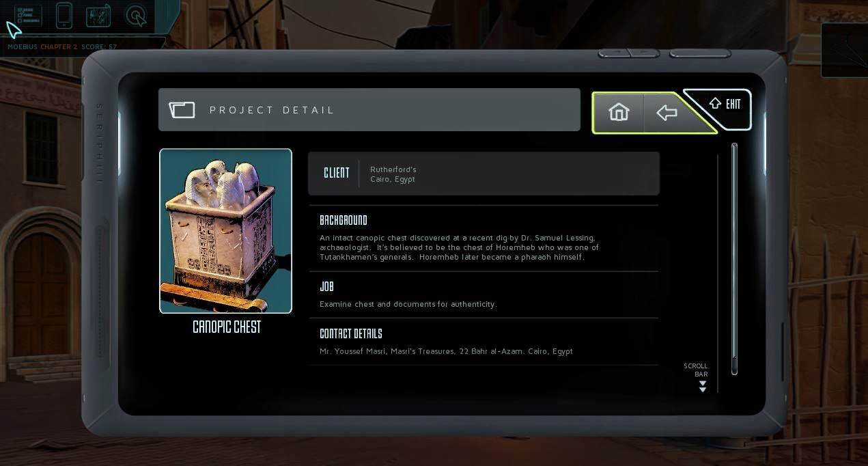Image resolution: width=868 pixels, height=466 pixels.
Task: Go to the tablet Home screen
Action: [x=619, y=111]
